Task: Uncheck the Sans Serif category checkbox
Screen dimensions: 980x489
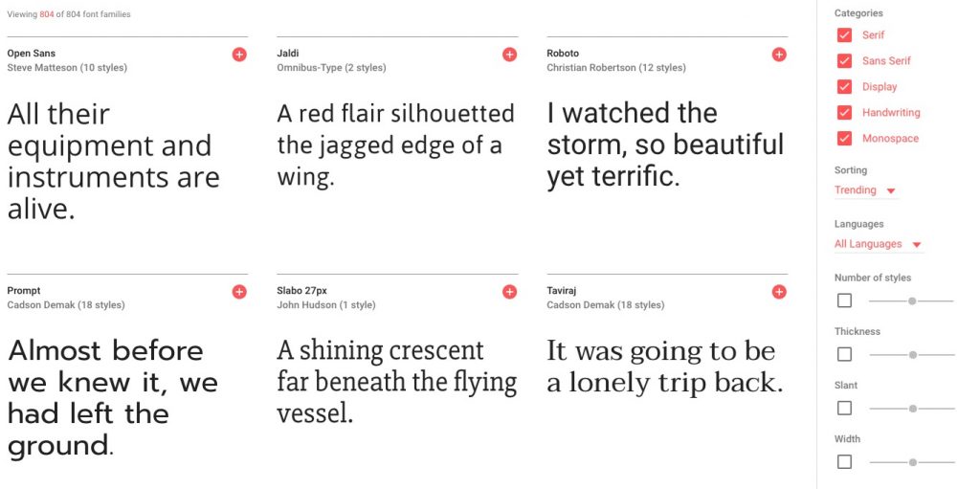Action: click(844, 60)
